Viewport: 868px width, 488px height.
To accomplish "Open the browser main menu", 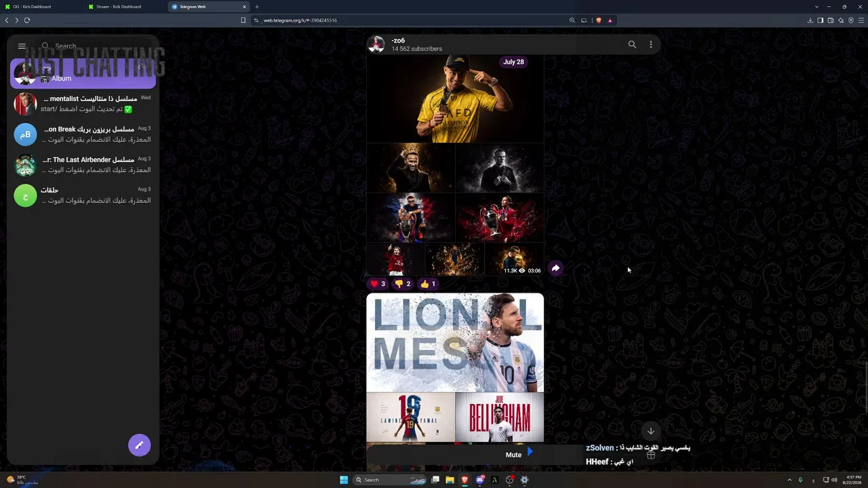I will point(861,20).
